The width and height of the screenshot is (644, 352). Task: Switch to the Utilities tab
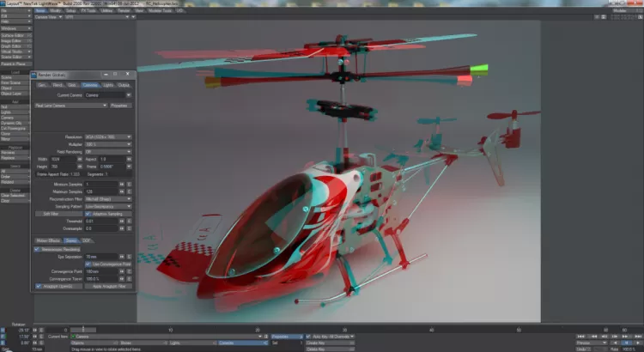(x=106, y=10)
